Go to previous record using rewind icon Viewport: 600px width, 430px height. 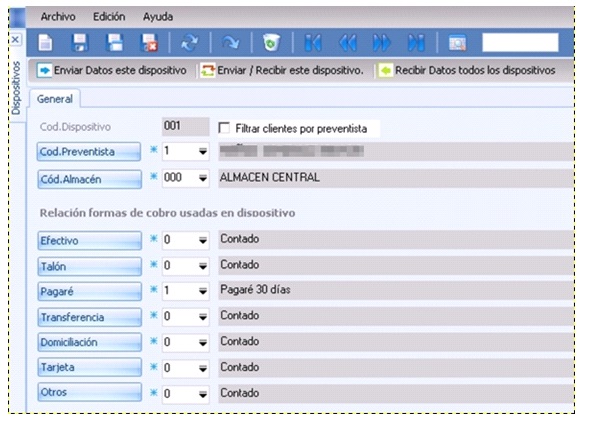point(347,43)
